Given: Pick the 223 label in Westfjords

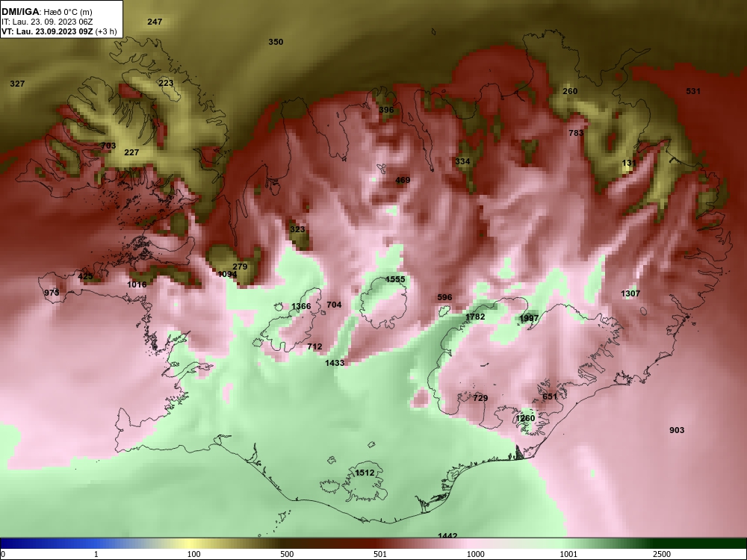Looking at the screenshot, I should pyautogui.click(x=167, y=83).
